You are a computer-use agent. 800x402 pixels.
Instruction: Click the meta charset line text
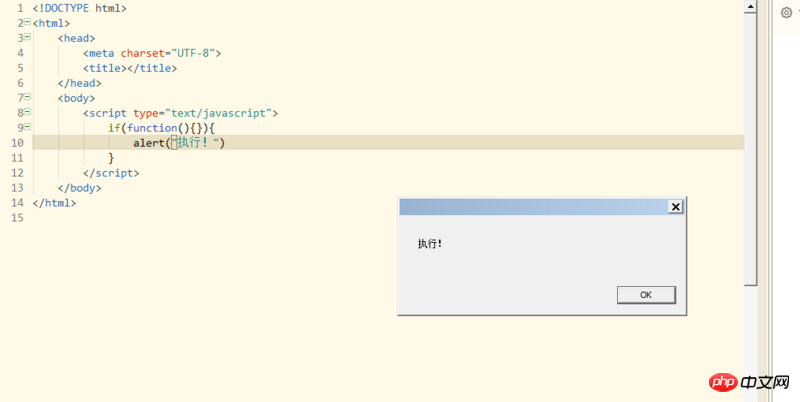coord(152,53)
